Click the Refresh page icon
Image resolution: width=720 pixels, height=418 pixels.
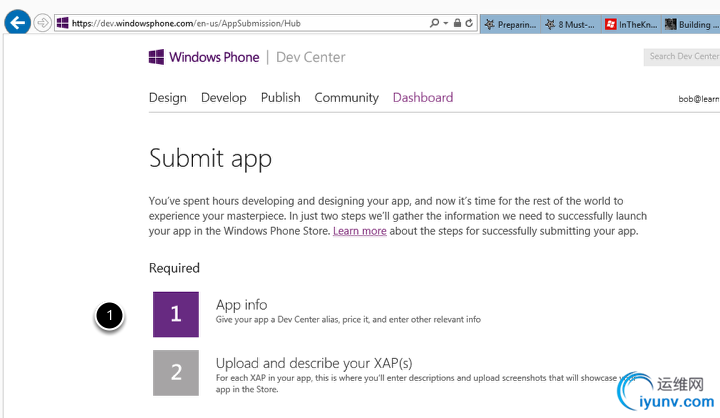coord(469,23)
